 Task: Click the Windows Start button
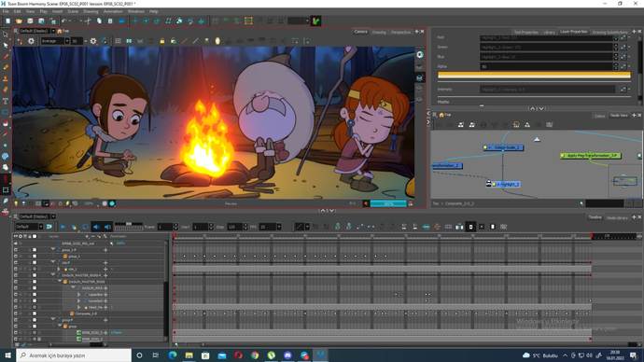point(7,355)
